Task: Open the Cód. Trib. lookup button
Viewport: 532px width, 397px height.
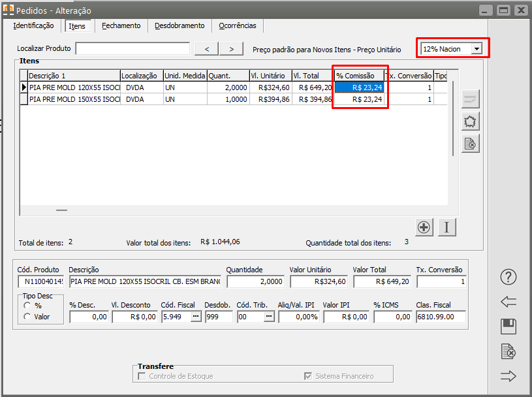Action: coord(268,317)
